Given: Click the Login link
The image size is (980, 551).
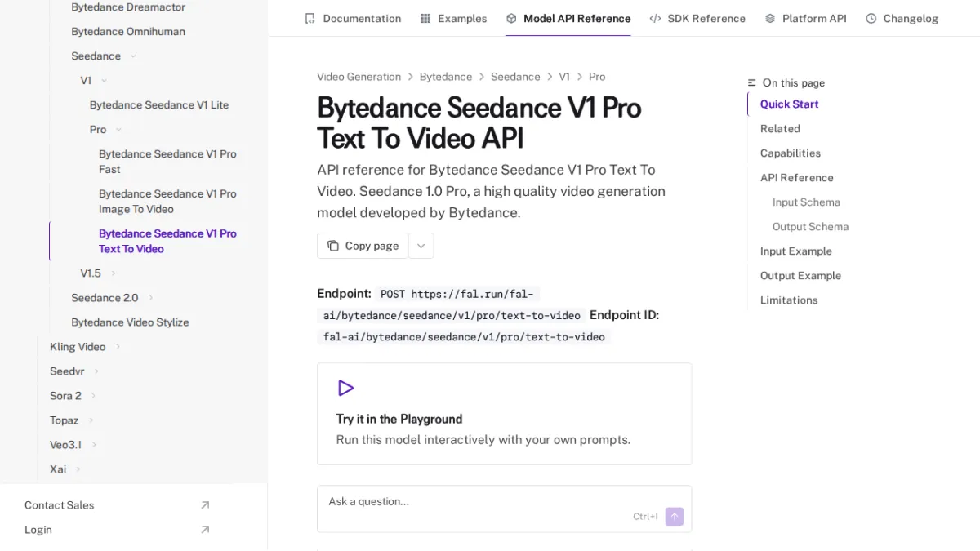Looking at the screenshot, I should point(38,530).
